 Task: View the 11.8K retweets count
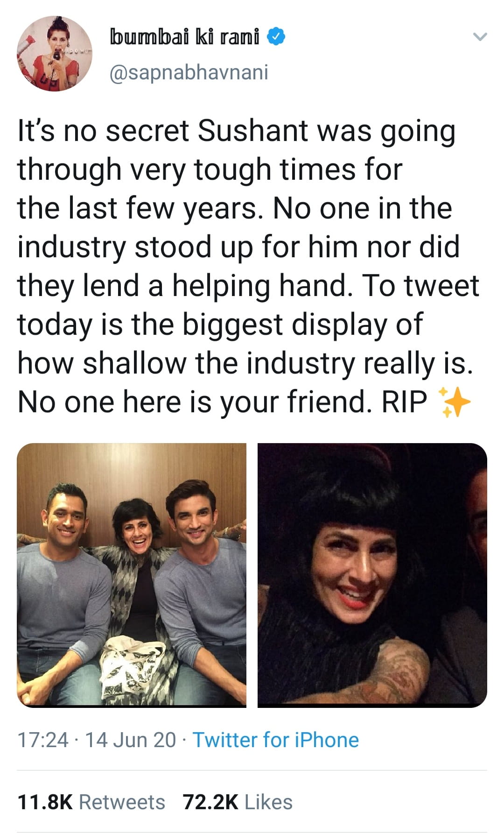(45, 802)
